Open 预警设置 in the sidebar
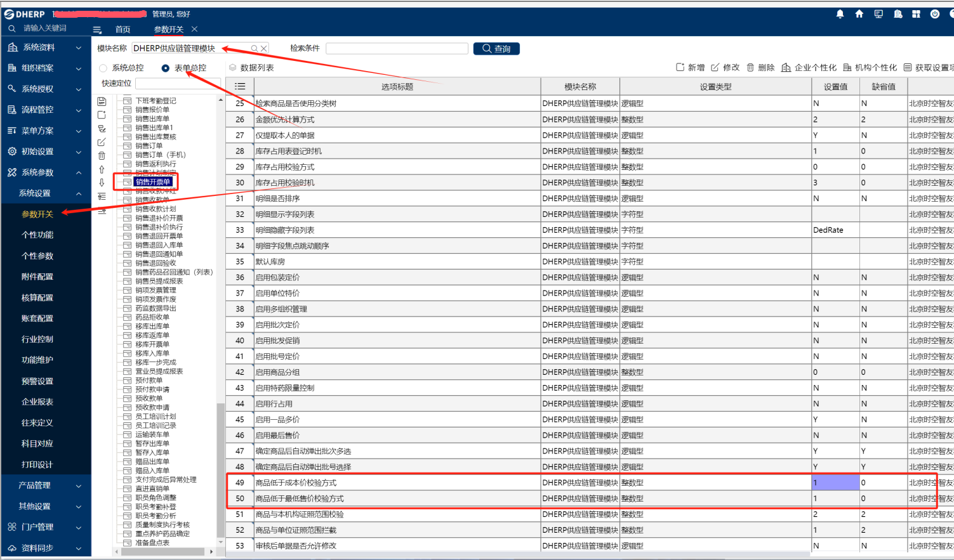The image size is (954, 560). (37, 381)
